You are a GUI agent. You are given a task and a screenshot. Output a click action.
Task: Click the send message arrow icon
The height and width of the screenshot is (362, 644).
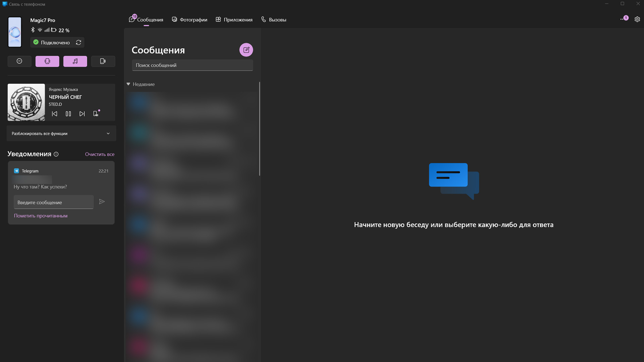pos(102,202)
